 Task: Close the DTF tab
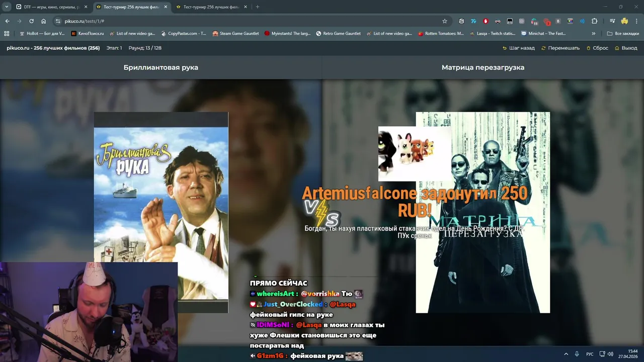[86, 7]
